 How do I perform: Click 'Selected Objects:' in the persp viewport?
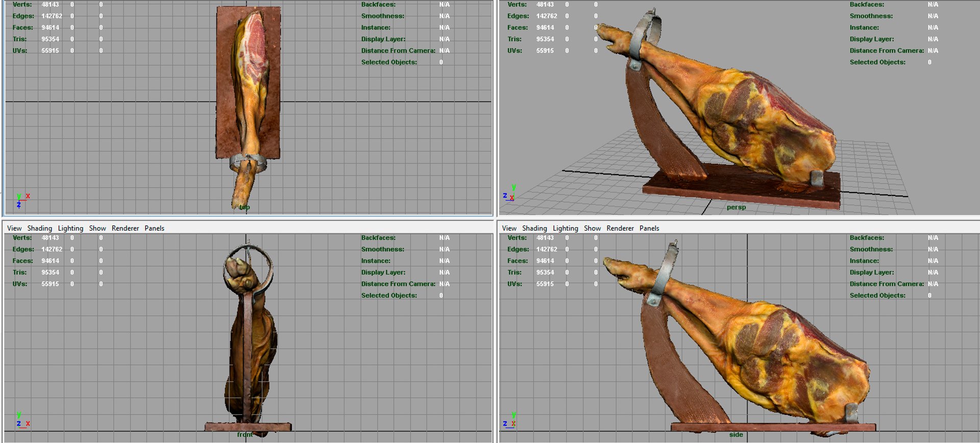(x=878, y=62)
